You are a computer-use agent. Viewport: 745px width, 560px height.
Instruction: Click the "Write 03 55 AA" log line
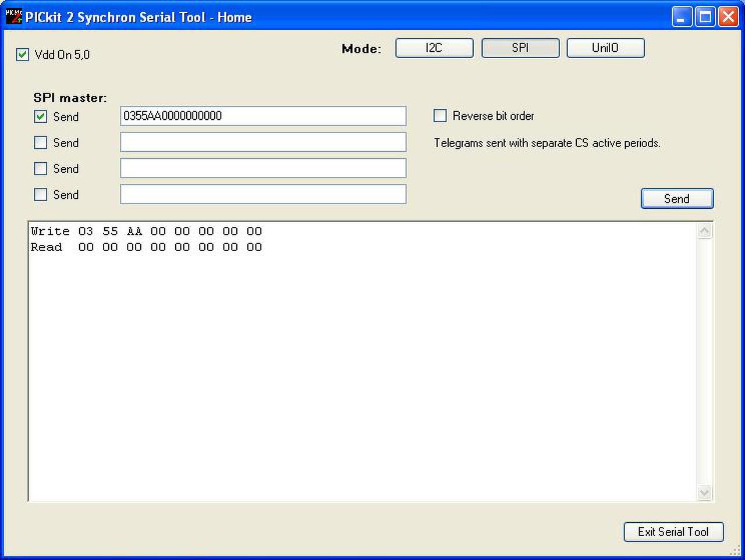146,231
